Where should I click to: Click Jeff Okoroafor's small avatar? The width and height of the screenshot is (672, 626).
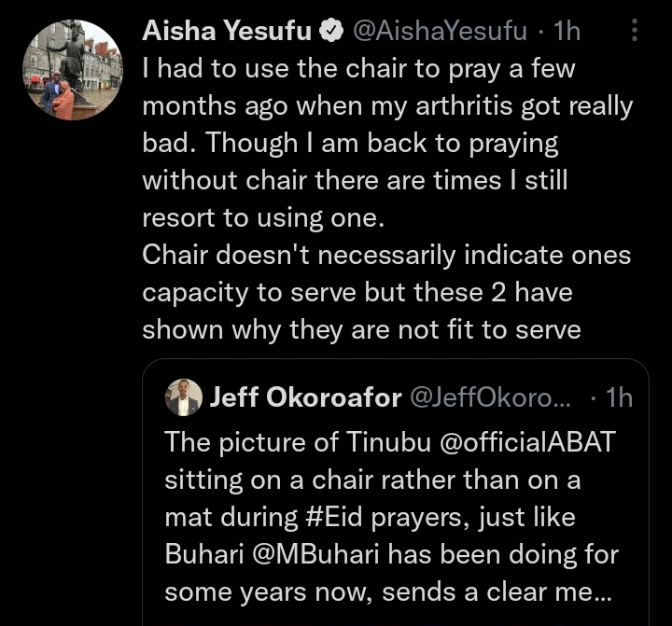[183, 398]
